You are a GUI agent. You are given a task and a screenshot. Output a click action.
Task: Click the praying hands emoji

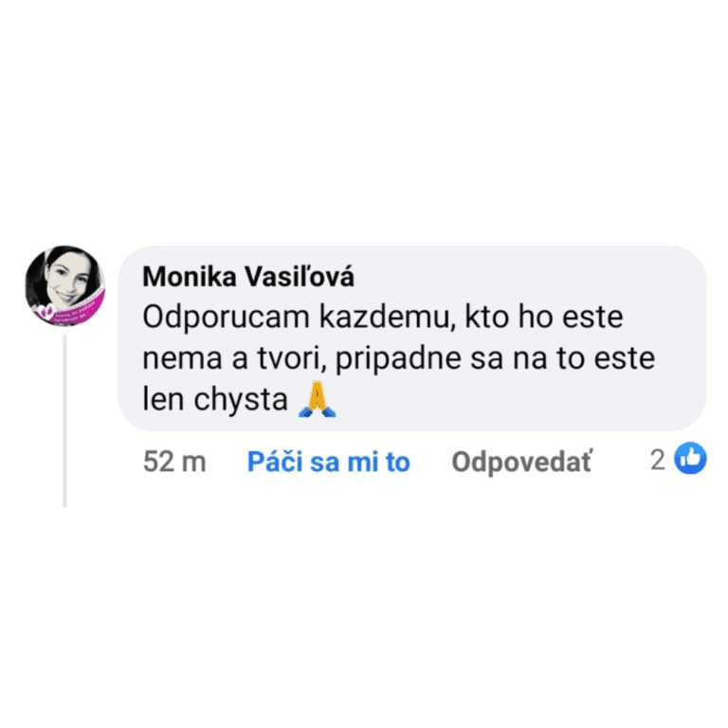[x=318, y=399]
